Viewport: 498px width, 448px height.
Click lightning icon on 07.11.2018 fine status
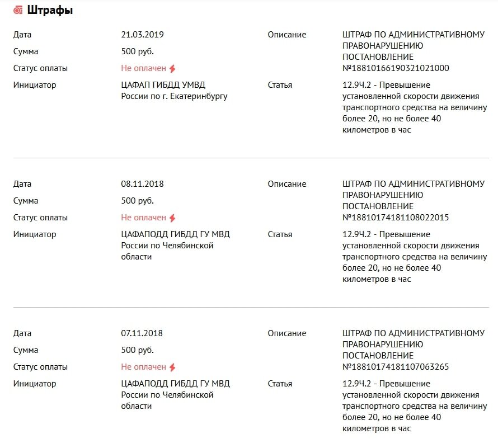(172, 367)
